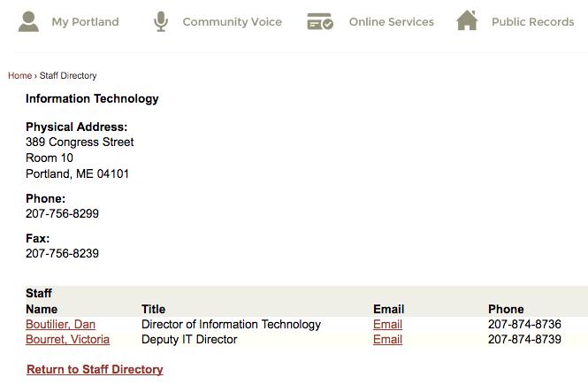Click the Online Services payment card icon
The image size is (588, 385).
pyautogui.click(x=320, y=21)
